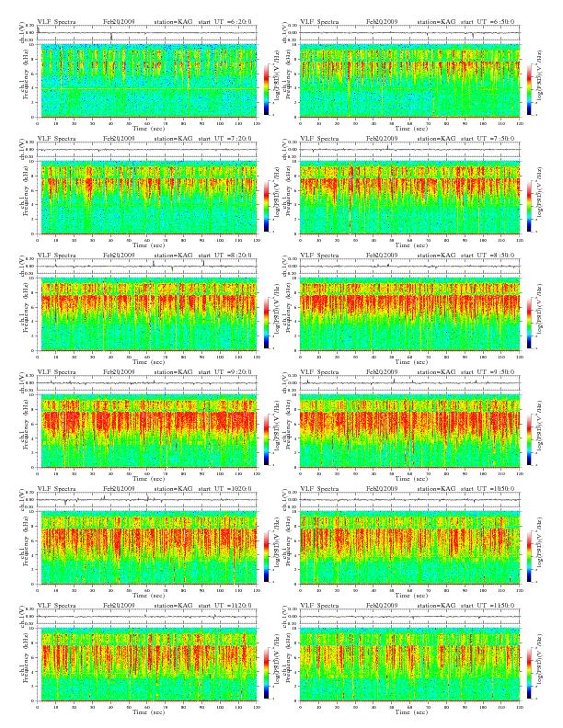Click the PSD color bar of the 7:50:0 plot
The image size is (563, 728).
click(530, 206)
